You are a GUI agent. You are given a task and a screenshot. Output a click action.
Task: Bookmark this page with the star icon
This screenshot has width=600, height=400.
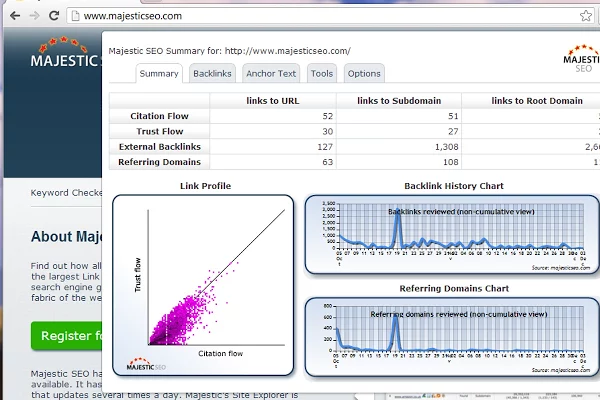coord(585,16)
